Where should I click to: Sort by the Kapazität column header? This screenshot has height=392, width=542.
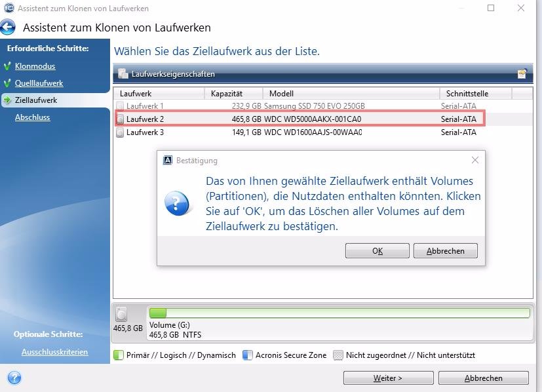point(227,94)
